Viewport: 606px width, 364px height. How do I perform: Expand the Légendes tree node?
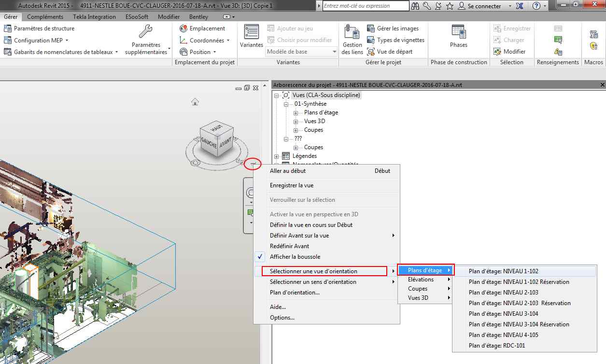pos(277,156)
